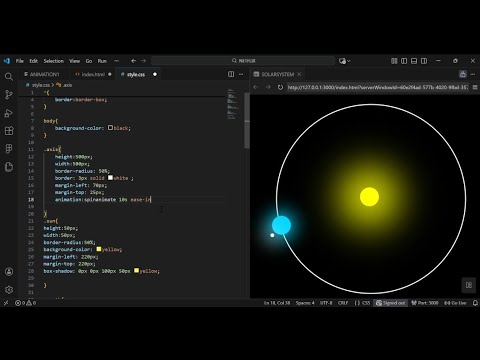Image resolution: width=480 pixels, height=360 pixels.
Task: Click the Go Live status bar button
Action: pos(455,303)
